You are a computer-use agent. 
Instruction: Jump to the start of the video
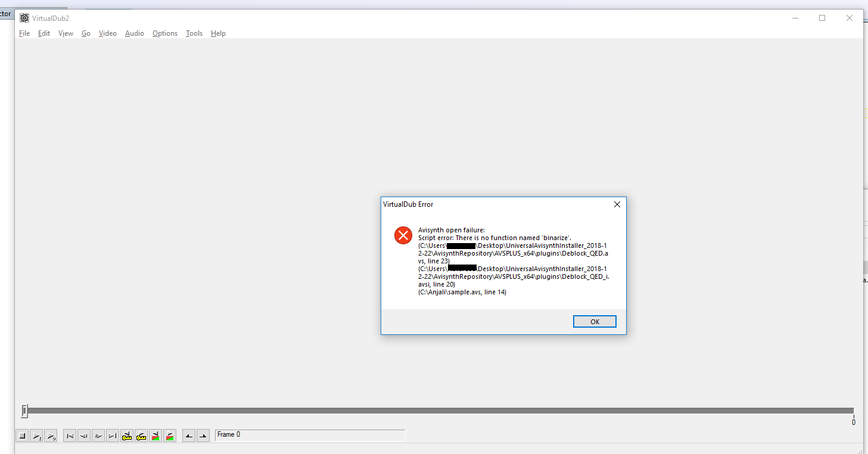coord(70,436)
